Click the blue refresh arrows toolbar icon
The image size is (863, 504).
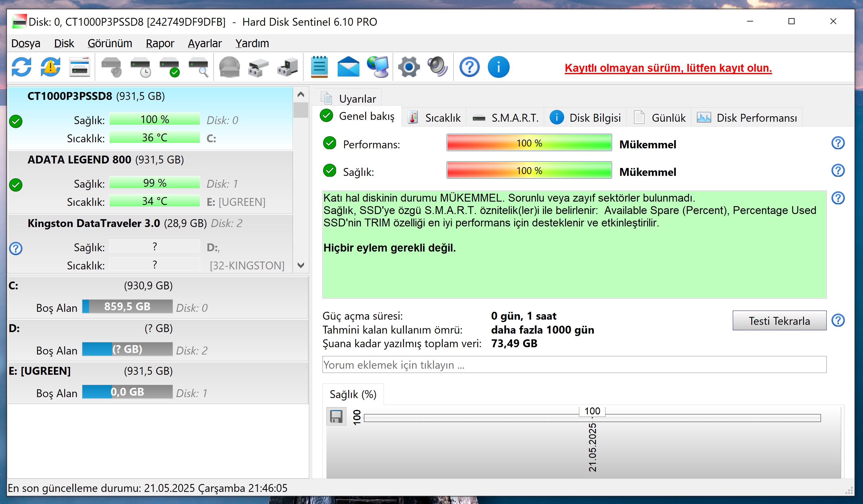pyautogui.click(x=21, y=67)
